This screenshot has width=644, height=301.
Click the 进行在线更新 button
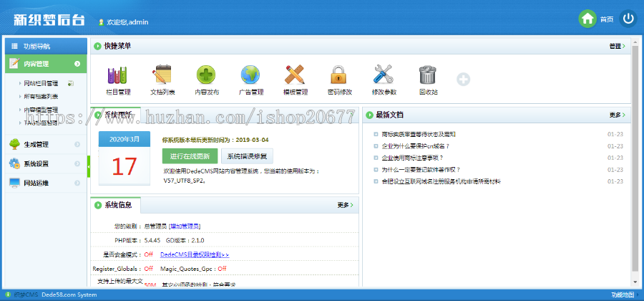190,156
